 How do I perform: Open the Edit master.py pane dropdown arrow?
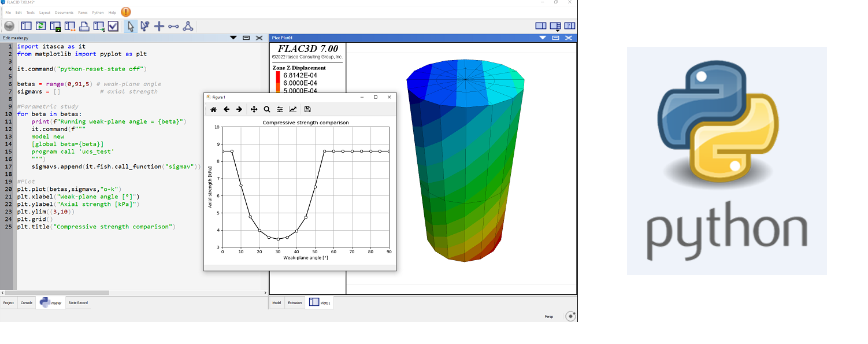point(233,38)
